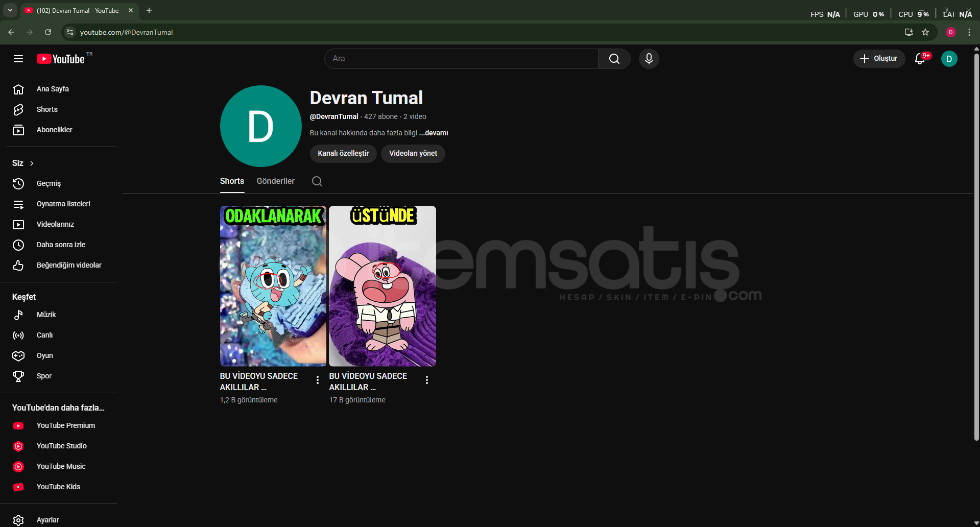Click Kanalı özelleştir button
The height and width of the screenshot is (527, 980).
pos(343,153)
